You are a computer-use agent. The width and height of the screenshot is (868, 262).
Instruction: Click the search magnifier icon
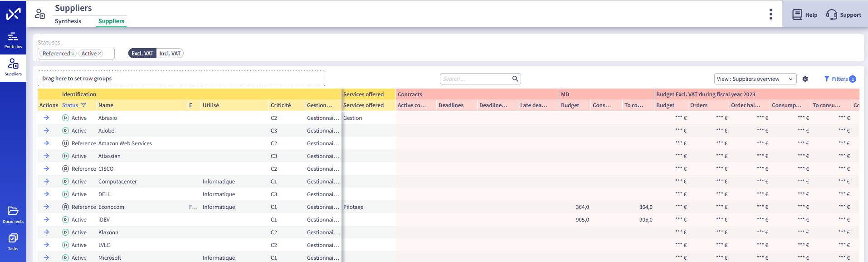coord(515,79)
